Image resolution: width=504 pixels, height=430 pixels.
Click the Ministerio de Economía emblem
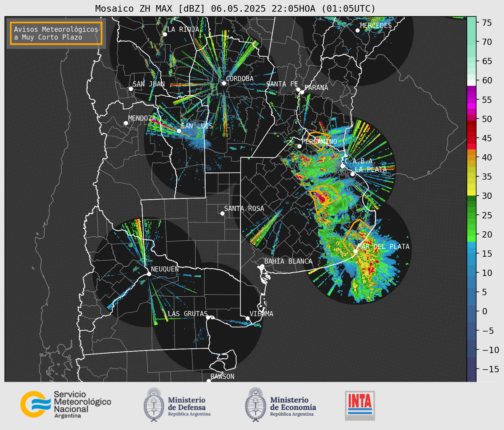pos(256,405)
